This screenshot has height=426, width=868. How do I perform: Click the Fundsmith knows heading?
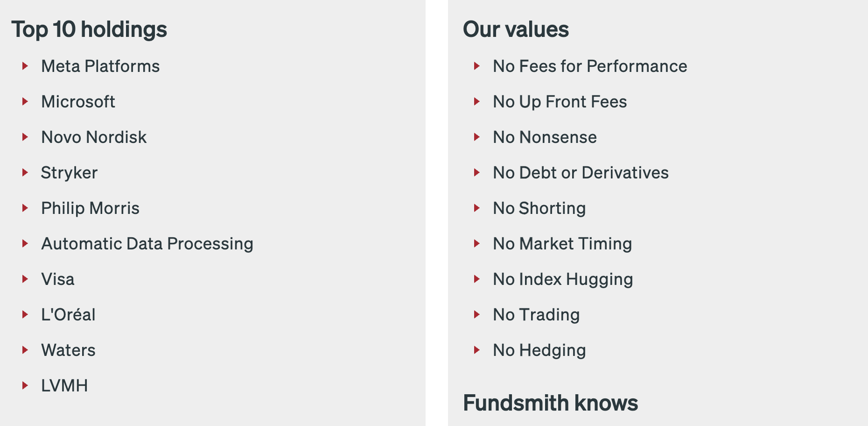[550, 403]
